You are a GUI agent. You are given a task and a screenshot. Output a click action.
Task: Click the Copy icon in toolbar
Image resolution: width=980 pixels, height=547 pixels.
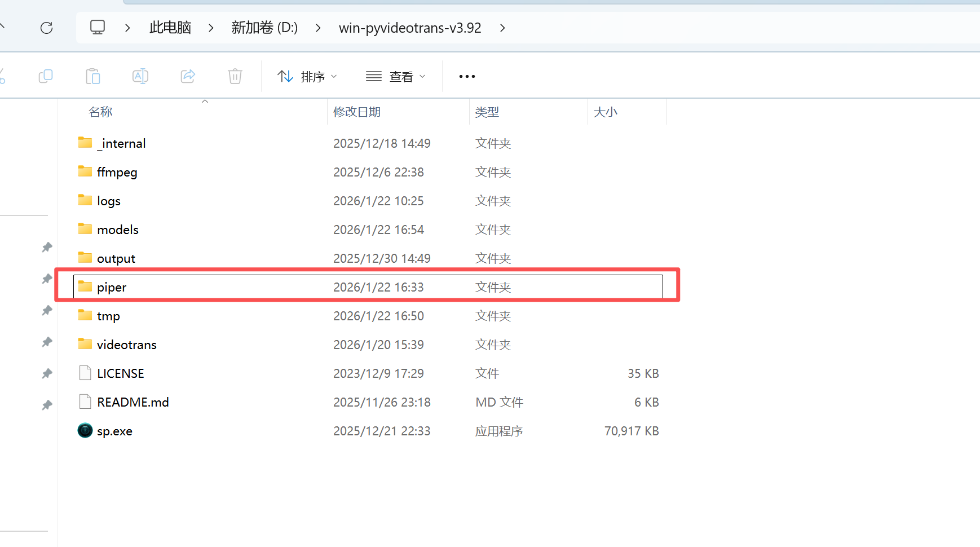[46, 76]
